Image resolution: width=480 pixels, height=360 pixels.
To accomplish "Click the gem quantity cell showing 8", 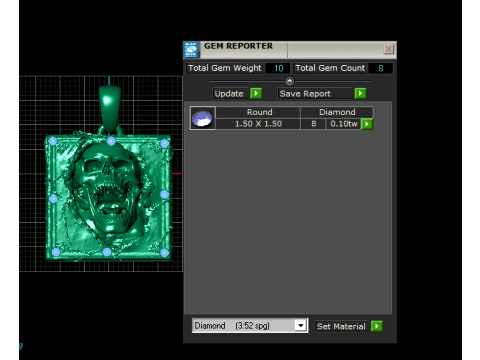I will pyautogui.click(x=313, y=124).
